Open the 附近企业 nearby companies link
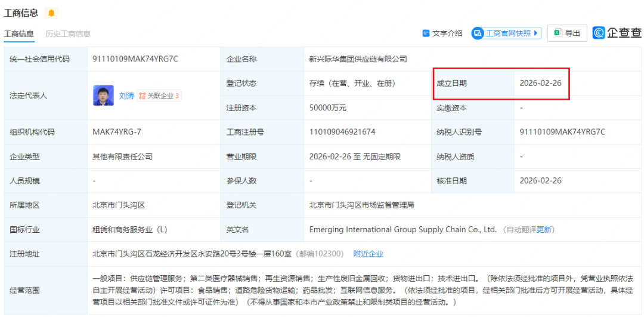This screenshot has height=317, width=644. click(x=369, y=254)
